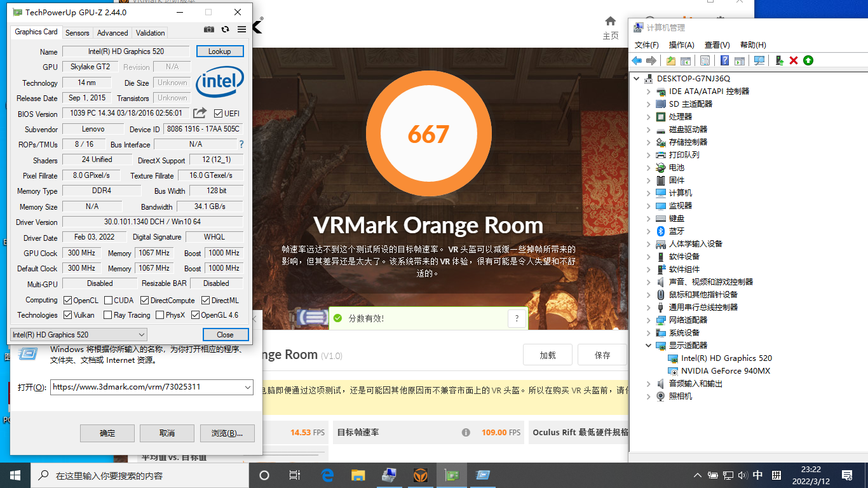This screenshot has width=868, height=488.
Task: Click the GPU-Z Close button
Action: point(225,334)
